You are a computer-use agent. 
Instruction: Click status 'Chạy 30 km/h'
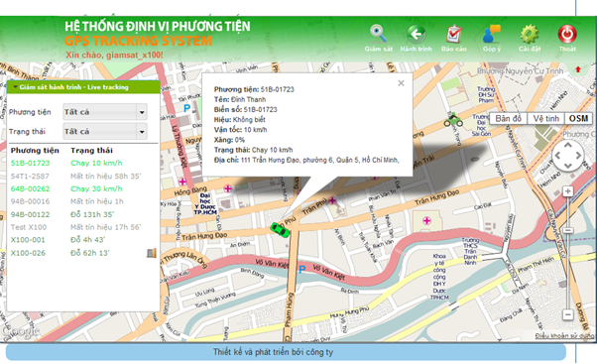click(x=96, y=188)
